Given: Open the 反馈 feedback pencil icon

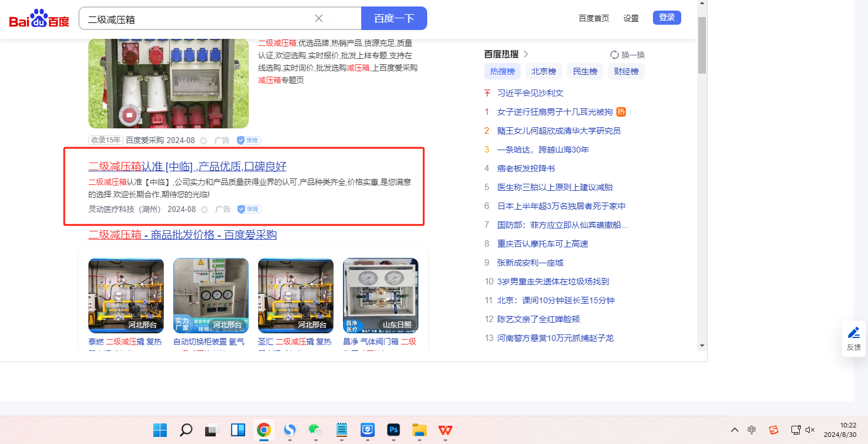Looking at the screenshot, I should (853, 333).
